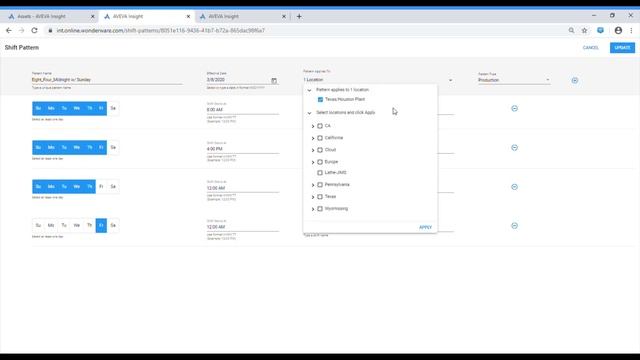This screenshot has height=360, width=640.
Task: Toggle Monday in the Friday-only shift row
Action: point(51,225)
